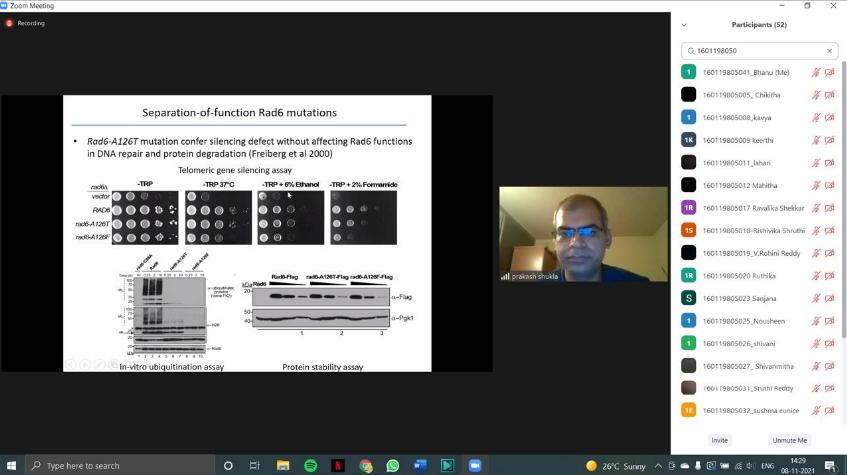847x475 pixels.
Task: Click video-off icon for 160119805041_Bhanu
Action: point(830,72)
